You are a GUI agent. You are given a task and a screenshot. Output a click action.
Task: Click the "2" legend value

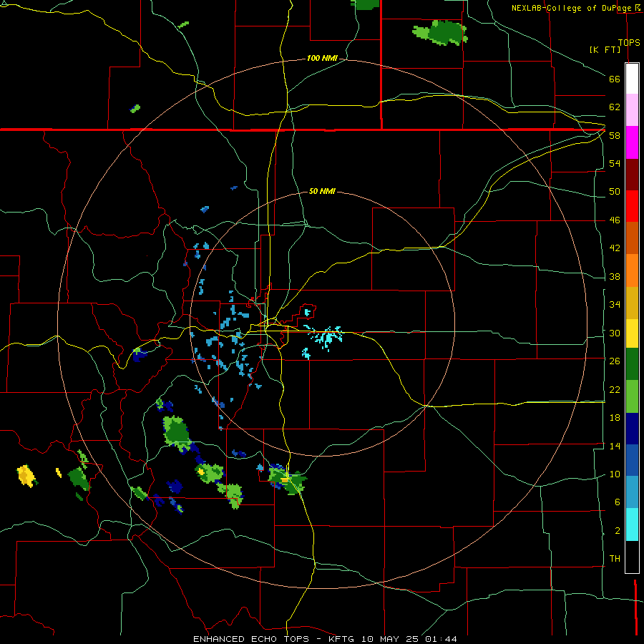click(x=618, y=531)
